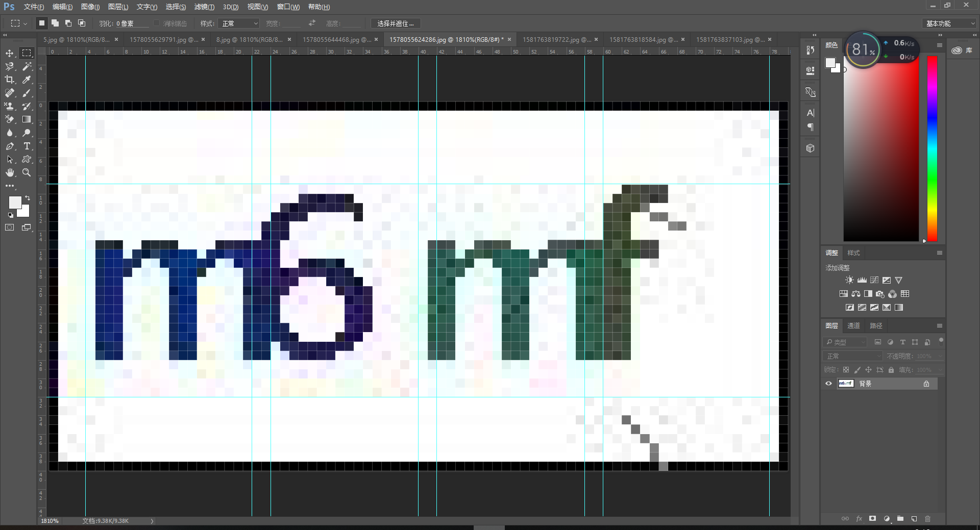Swap foreground and background colors

point(28,198)
